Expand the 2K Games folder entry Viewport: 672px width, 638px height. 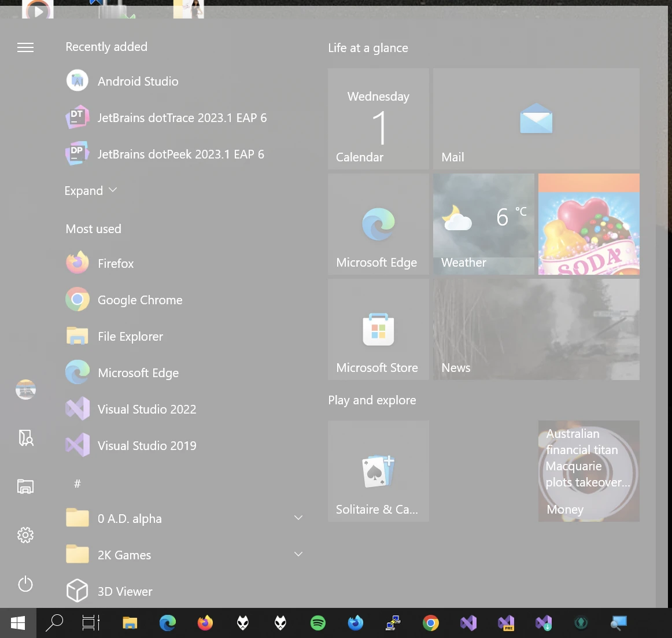pos(298,554)
